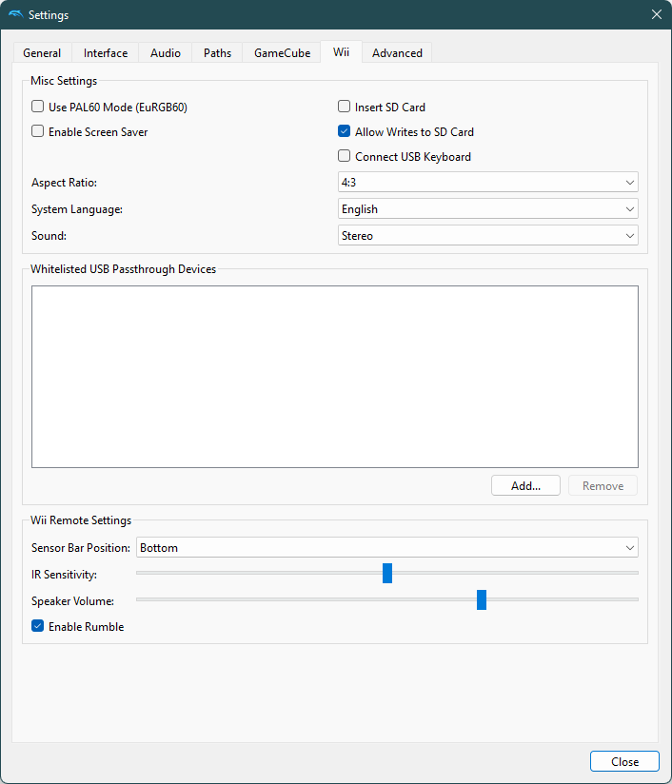Click the Add... button for USB devices
The height and width of the screenshot is (784, 672).
[x=525, y=485]
